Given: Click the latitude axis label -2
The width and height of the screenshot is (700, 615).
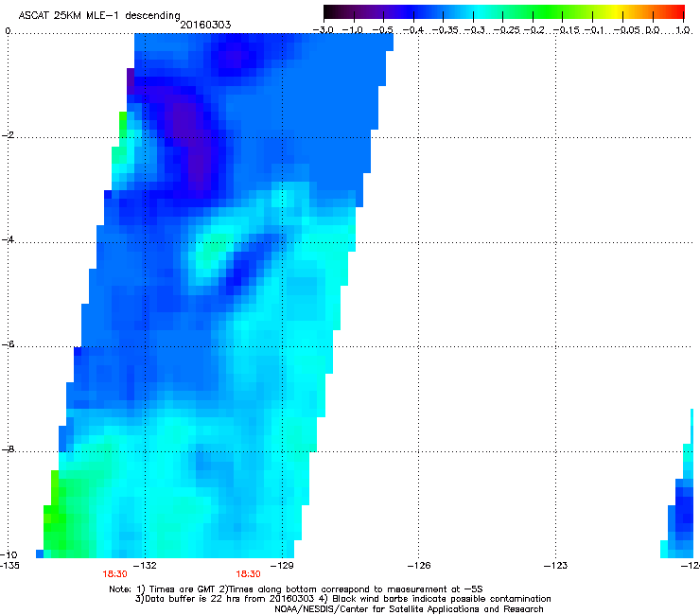Looking at the screenshot, I should point(8,135).
